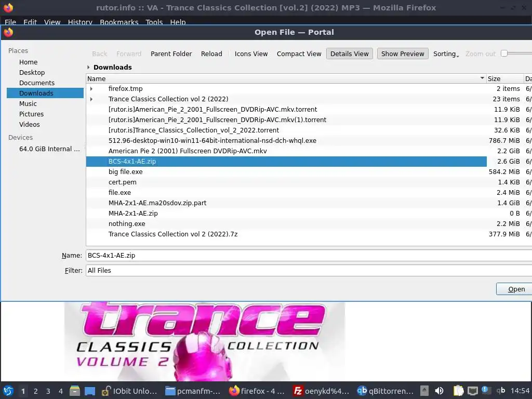Image resolution: width=532 pixels, height=399 pixels.
Task: Open the volume speaker tray icon
Action: pyautogui.click(x=439, y=391)
